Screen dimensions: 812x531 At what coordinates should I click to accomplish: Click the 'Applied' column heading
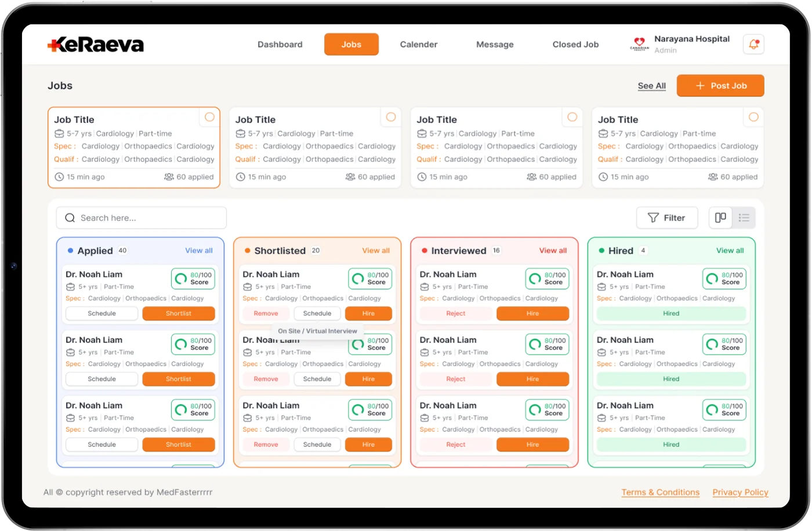[x=95, y=251]
